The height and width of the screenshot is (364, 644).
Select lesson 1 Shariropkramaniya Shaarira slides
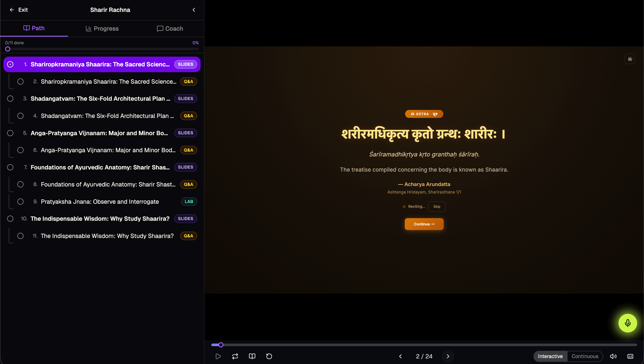(102, 64)
